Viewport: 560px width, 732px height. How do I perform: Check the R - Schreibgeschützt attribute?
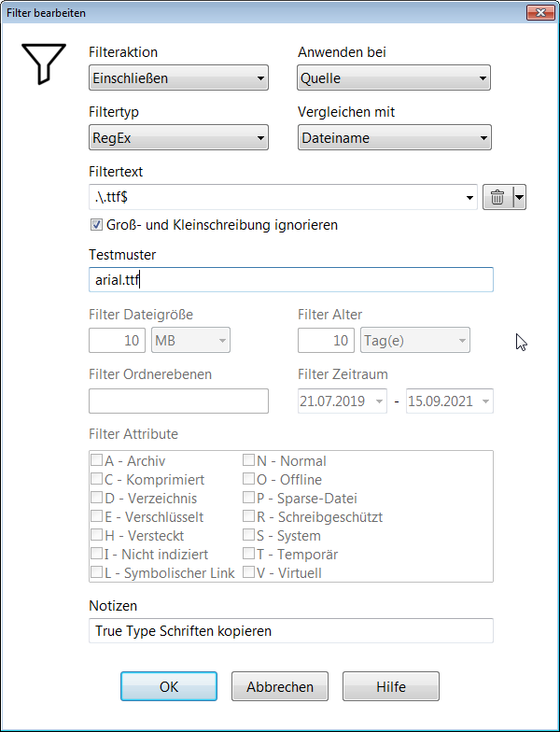(249, 516)
